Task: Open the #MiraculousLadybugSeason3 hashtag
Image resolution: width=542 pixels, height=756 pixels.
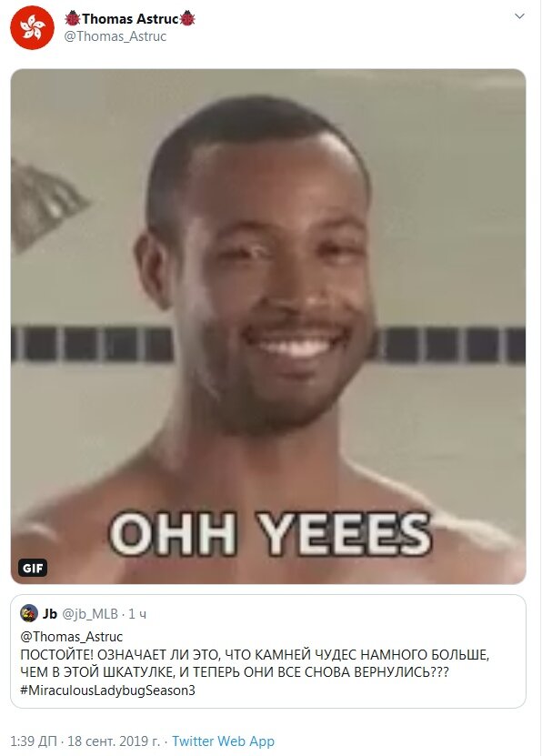Action: (x=107, y=690)
